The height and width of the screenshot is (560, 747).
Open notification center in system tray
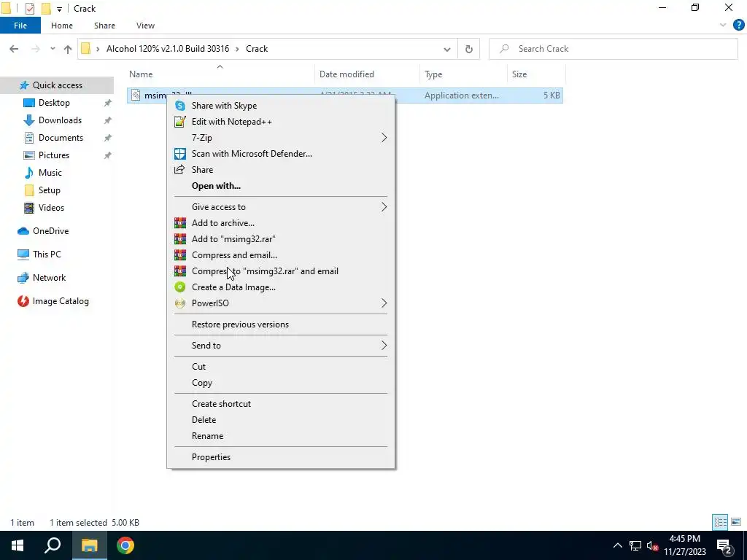point(724,545)
